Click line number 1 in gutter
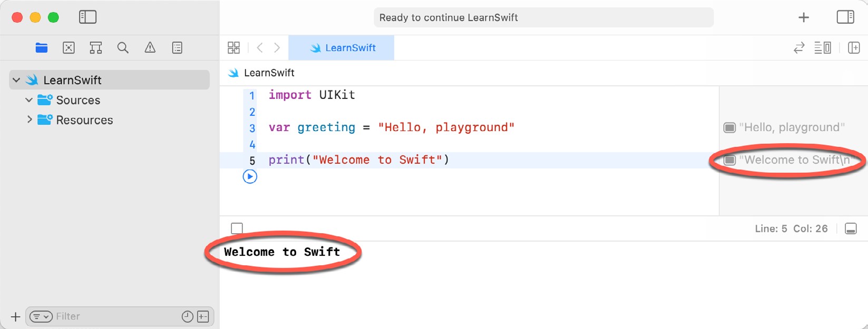The width and height of the screenshot is (868, 329). (252, 96)
